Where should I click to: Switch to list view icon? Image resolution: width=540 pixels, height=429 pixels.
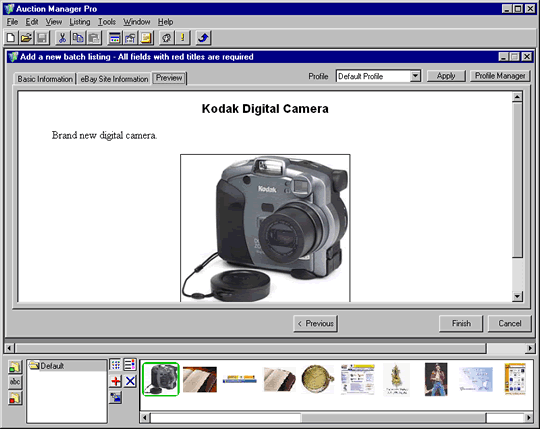click(130, 364)
